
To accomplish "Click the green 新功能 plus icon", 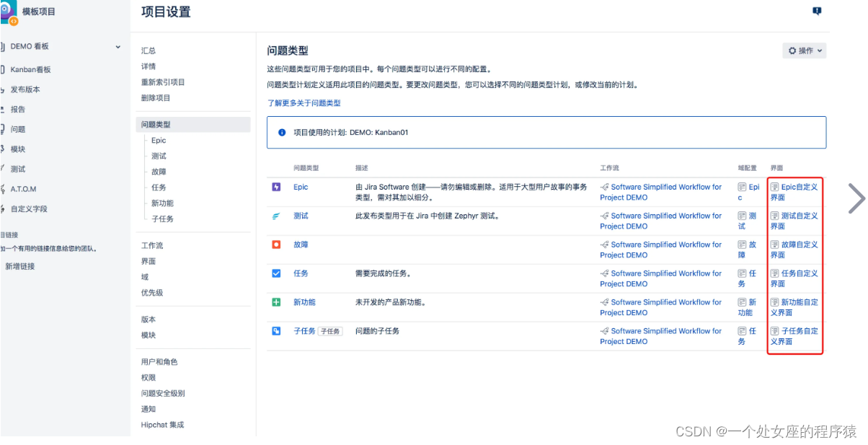I will (x=277, y=302).
